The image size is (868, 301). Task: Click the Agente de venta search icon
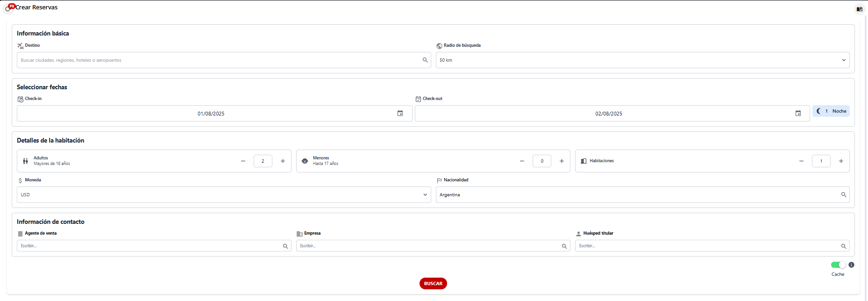tap(285, 246)
